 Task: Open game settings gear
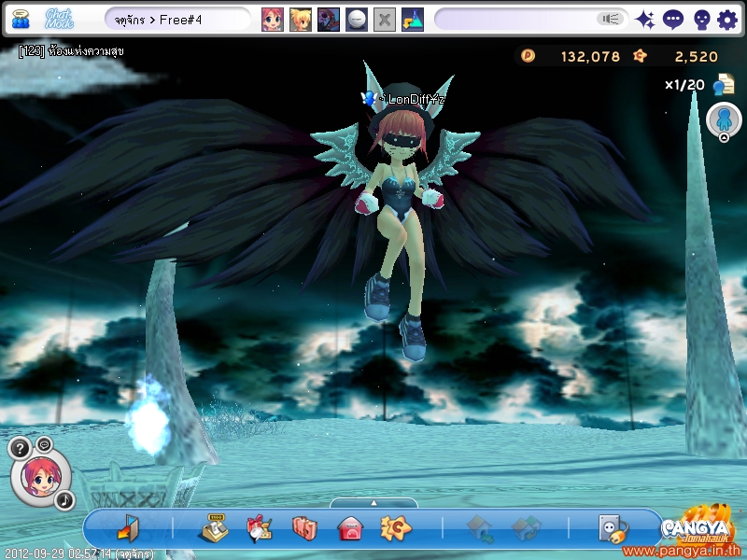(727, 20)
